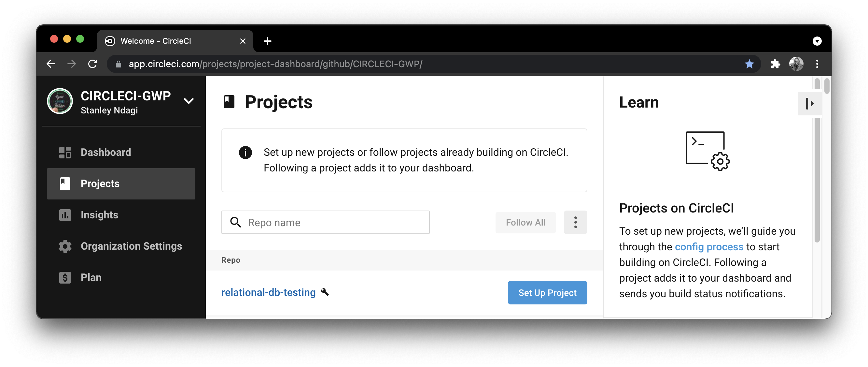Open Insights via its chart icon

coord(65,215)
